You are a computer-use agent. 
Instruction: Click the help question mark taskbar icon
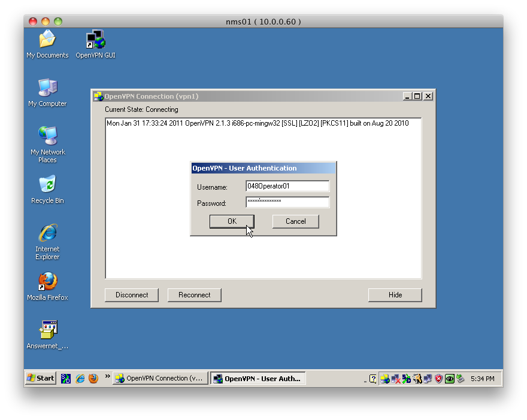tap(372, 379)
